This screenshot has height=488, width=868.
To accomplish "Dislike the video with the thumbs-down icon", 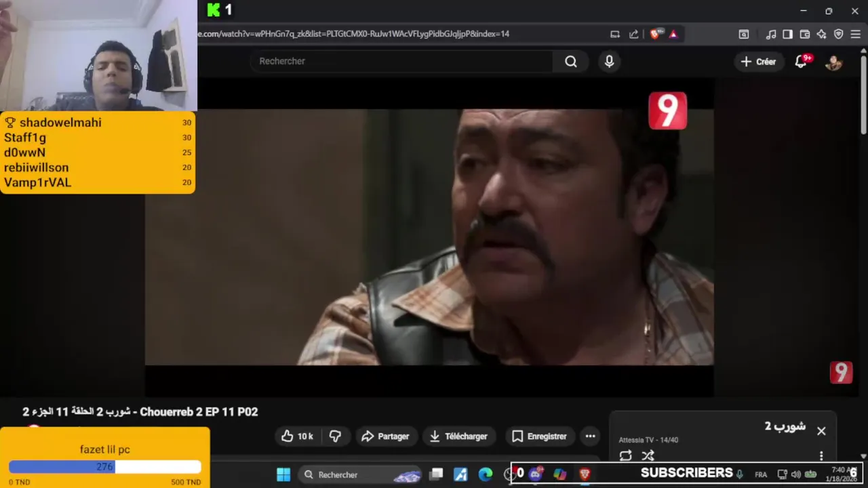I will tap(335, 436).
